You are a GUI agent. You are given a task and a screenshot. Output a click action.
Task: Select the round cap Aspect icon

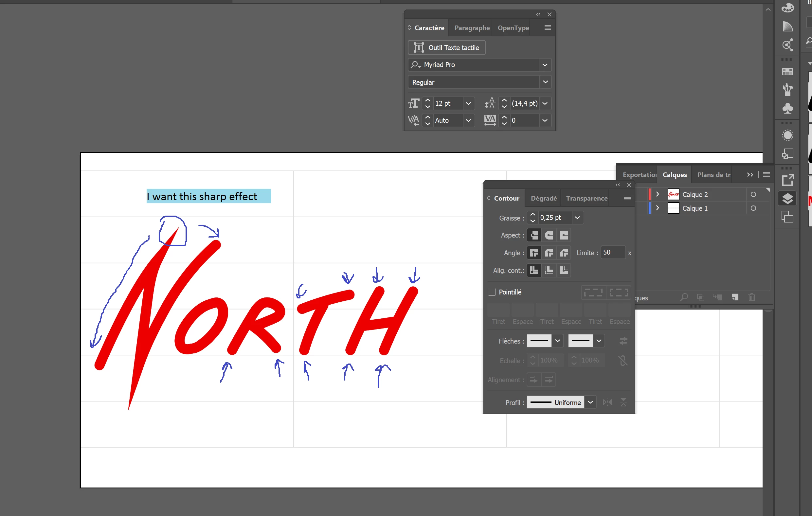[x=549, y=235]
